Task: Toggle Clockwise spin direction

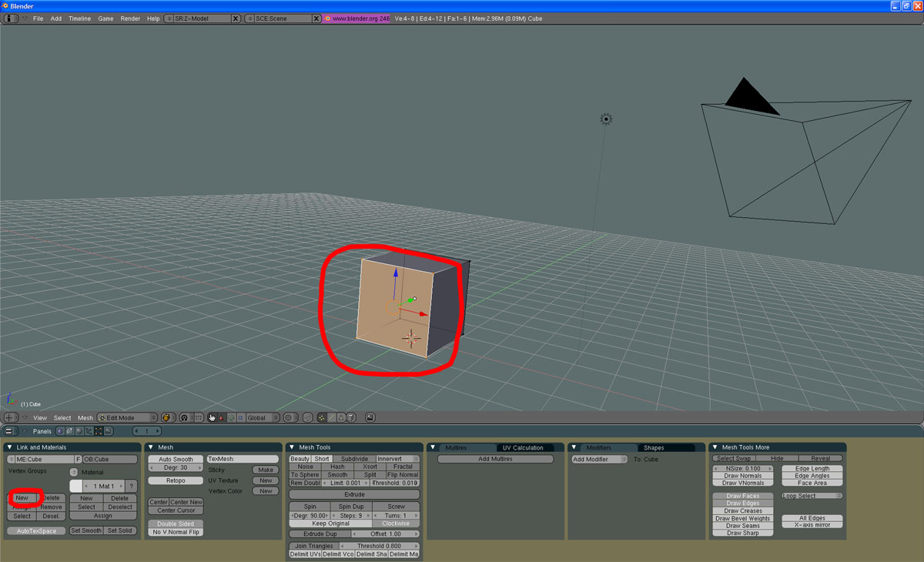Action: coord(396,524)
